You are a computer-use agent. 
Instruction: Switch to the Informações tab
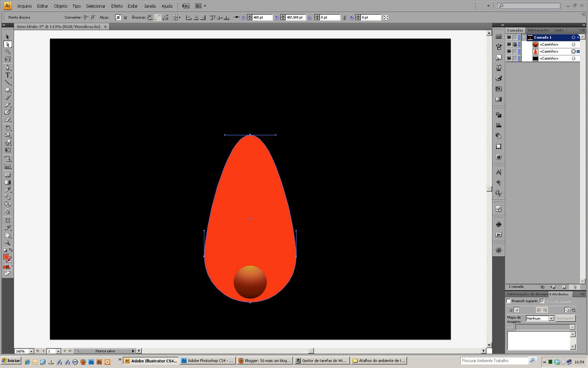click(x=538, y=30)
